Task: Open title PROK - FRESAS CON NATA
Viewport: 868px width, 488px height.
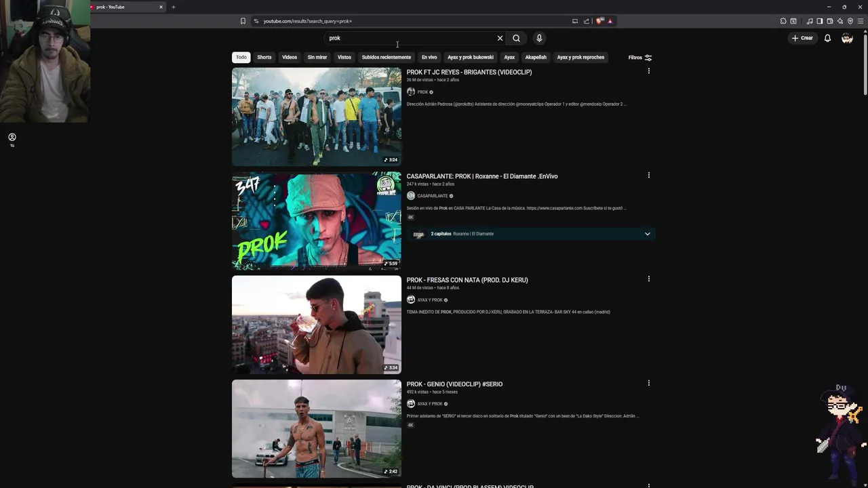Action: (x=467, y=280)
